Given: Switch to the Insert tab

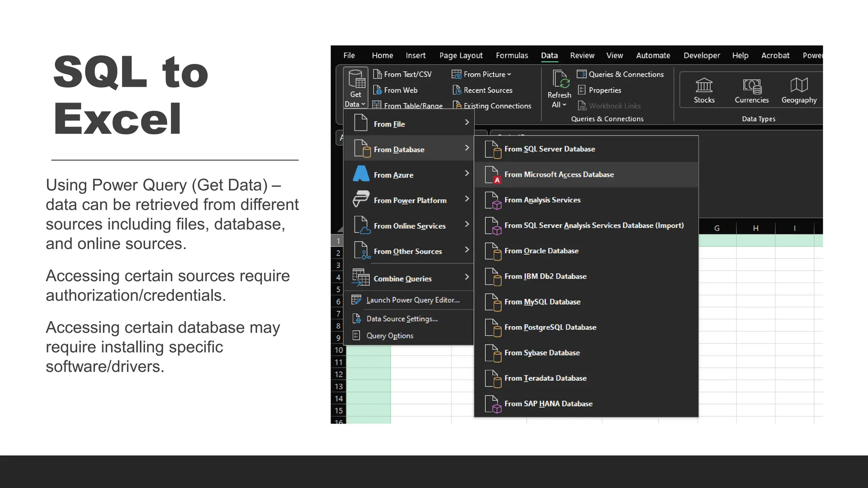Looking at the screenshot, I should point(415,55).
